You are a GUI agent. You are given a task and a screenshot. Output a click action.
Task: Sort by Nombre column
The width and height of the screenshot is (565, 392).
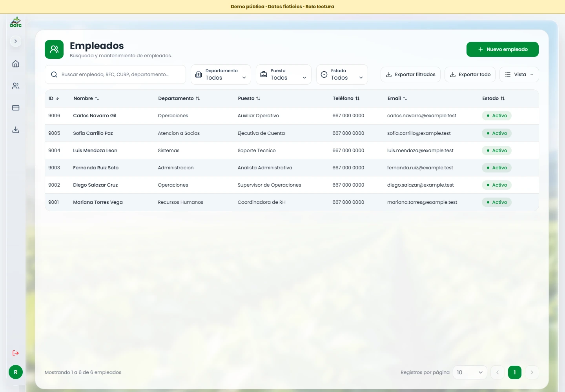[86, 98]
